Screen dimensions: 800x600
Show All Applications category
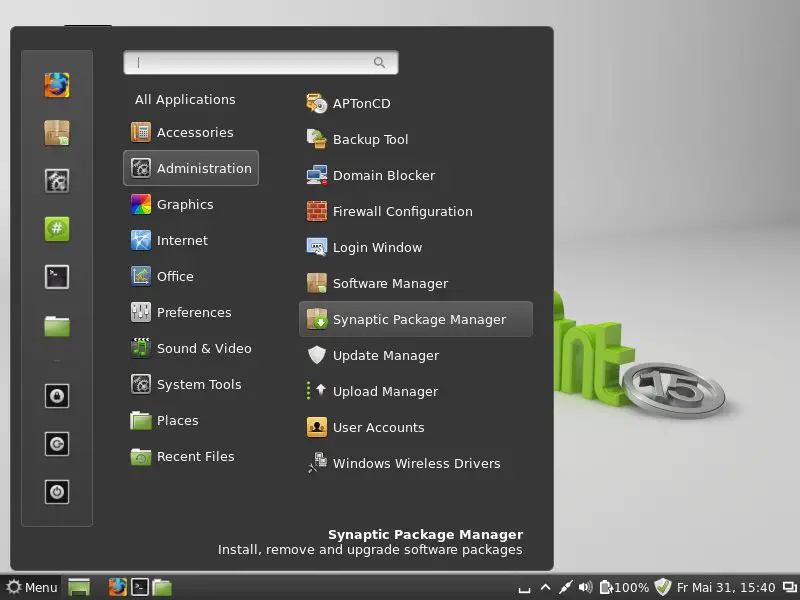point(185,99)
